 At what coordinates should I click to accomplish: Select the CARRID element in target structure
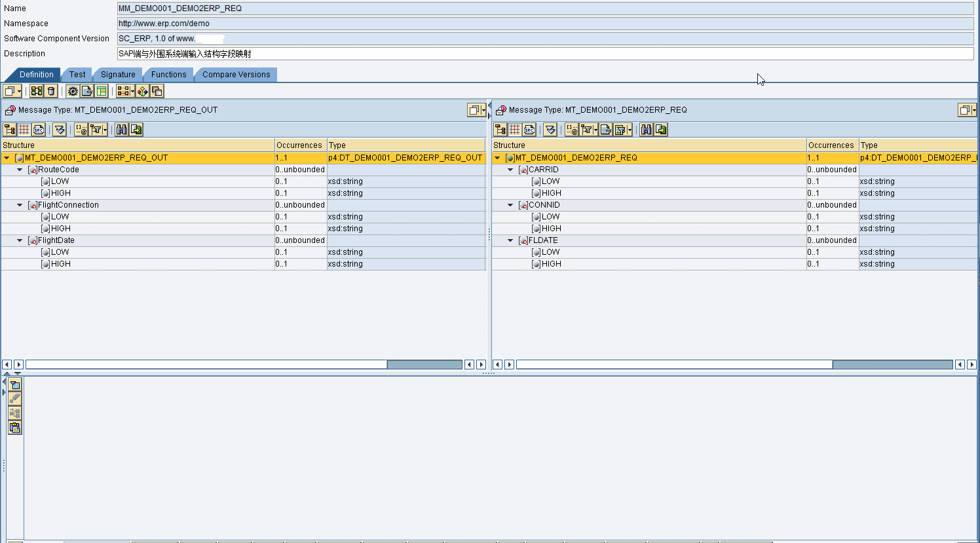(x=543, y=170)
